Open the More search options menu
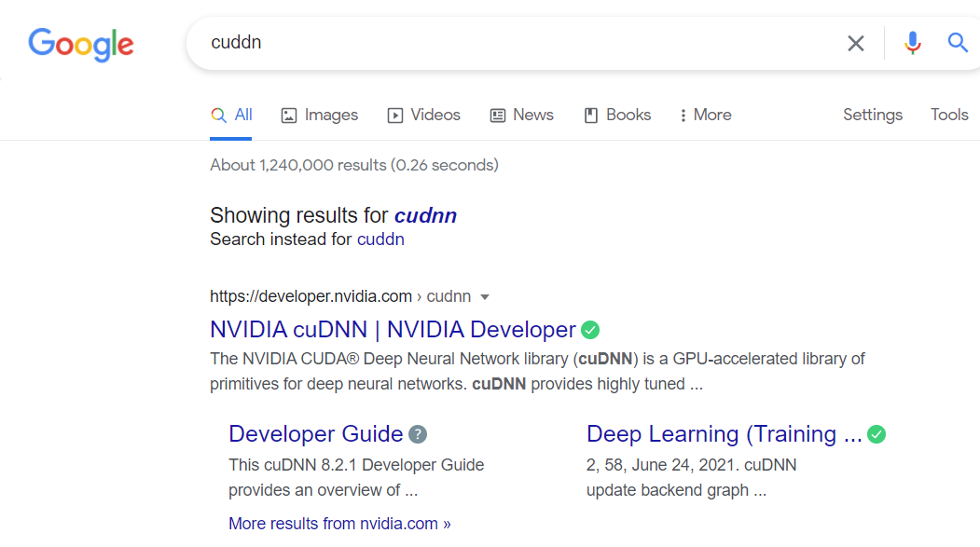Viewport: 980px width, 547px height. 705,115
